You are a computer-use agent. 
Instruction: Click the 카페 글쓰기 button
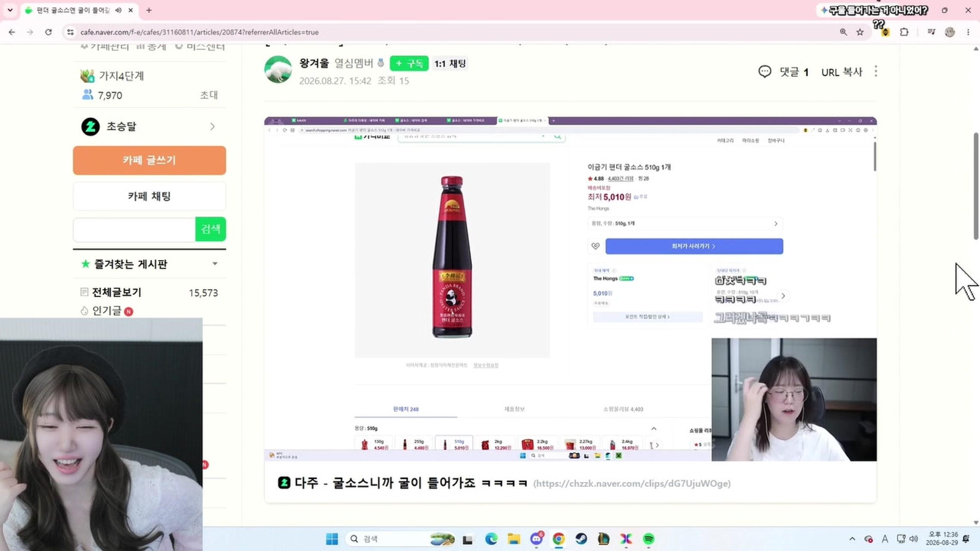pyautogui.click(x=149, y=160)
